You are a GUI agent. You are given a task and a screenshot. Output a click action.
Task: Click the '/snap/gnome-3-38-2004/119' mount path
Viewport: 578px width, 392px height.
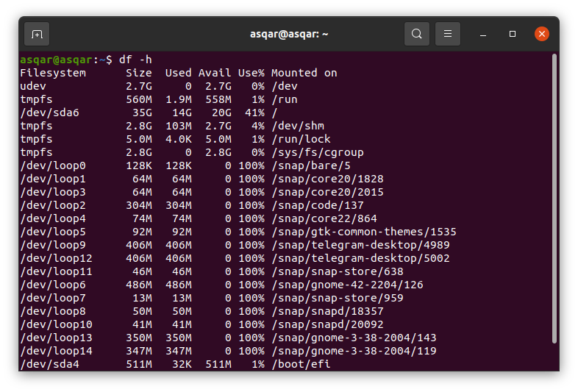[x=354, y=352]
